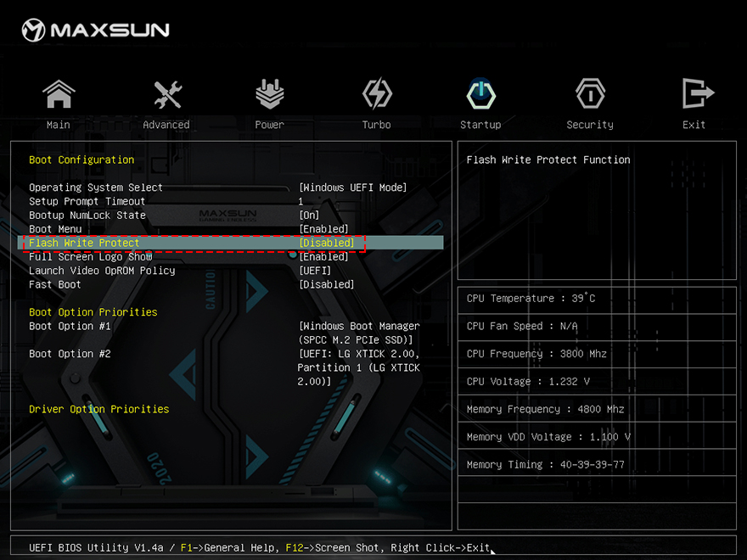
Task: Change Operating System Select [Windows UEFI Mode] value
Action: click(353, 188)
